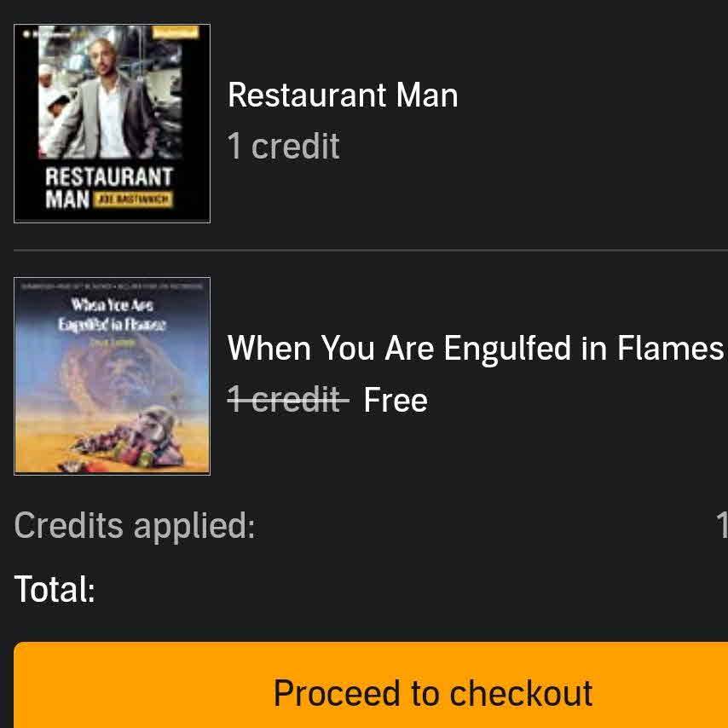Click the Free price label
The image size is (728, 728).
click(x=395, y=400)
